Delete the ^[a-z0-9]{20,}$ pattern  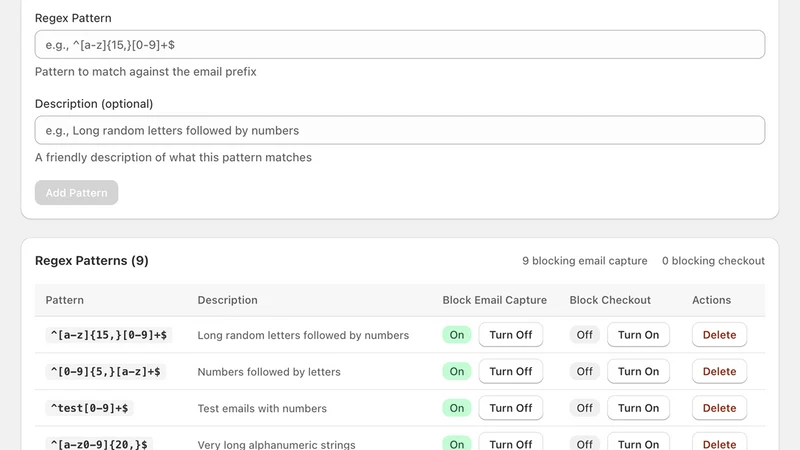(x=719, y=442)
